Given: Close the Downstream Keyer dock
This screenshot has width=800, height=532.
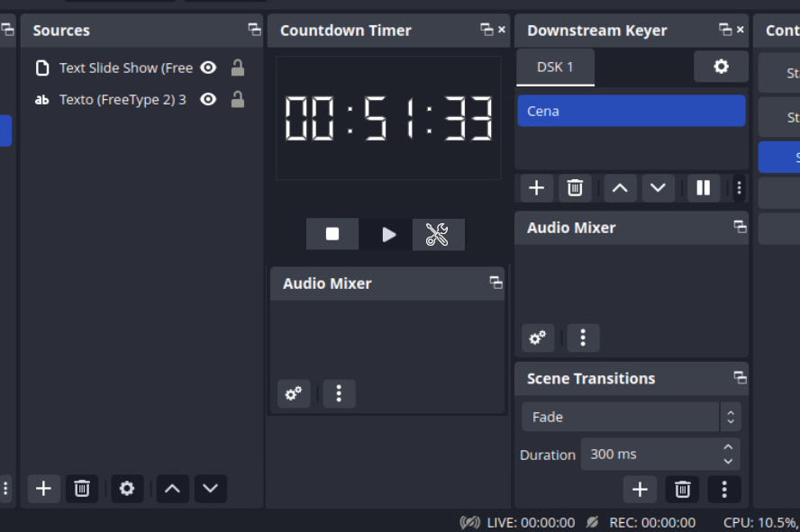Looking at the screenshot, I should click(x=741, y=30).
